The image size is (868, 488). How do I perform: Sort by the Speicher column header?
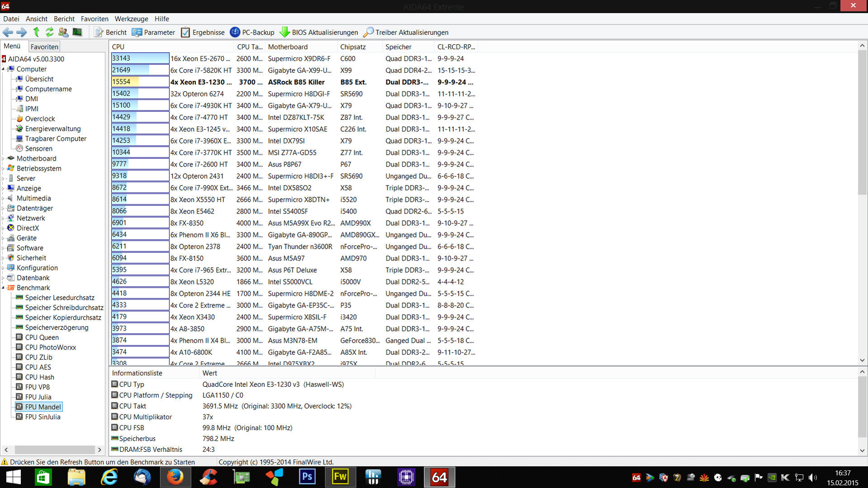pyautogui.click(x=408, y=47)
